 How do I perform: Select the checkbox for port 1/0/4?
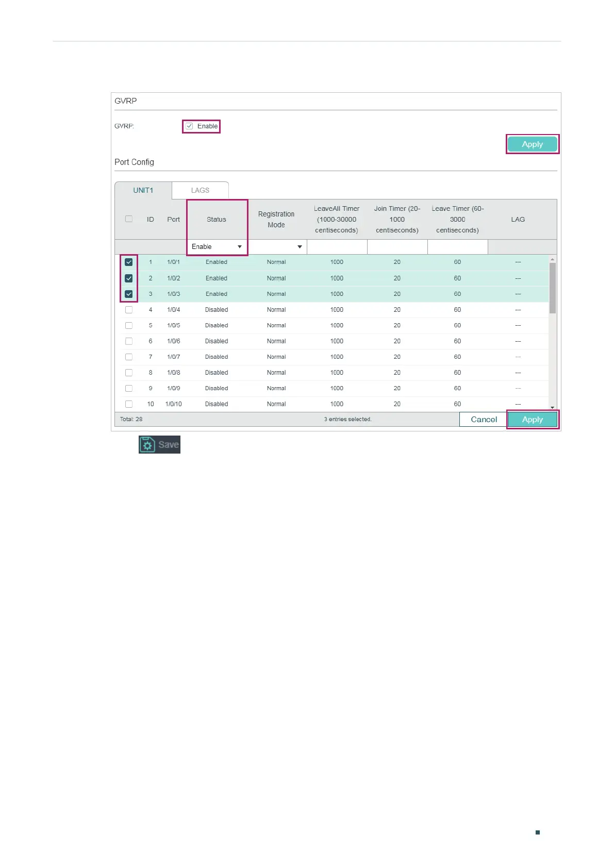click(129, 310)
